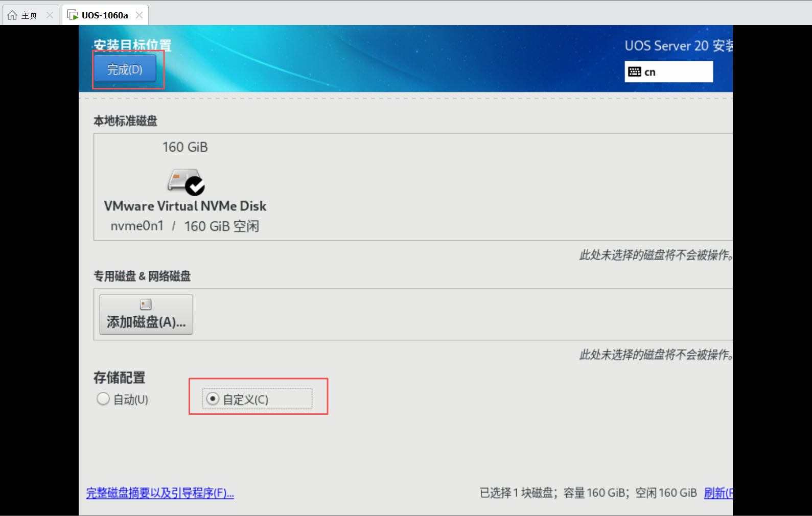Click the 安装目标位置 page title
Image resolution: width=812 pixels, height=516 pixels.
click(x=132, y=45)
